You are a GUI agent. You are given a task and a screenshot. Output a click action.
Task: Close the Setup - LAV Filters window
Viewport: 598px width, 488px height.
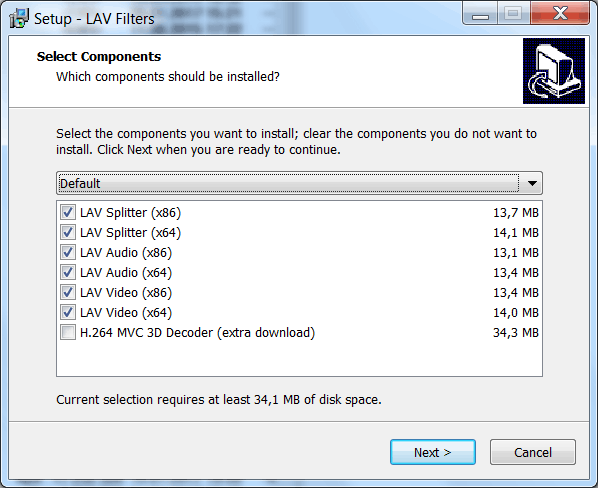pyautogui.click(x=560, y=14)
